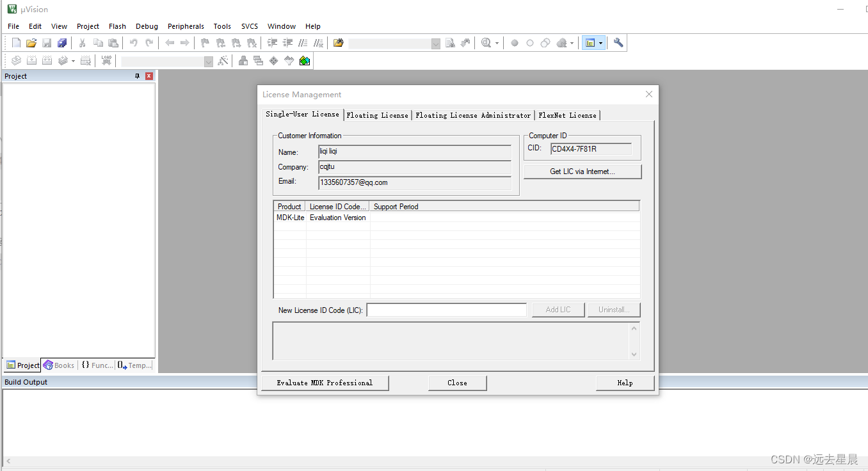The width and height of the screenshot is (868, 471).
Task: Insert or remove a bookmark flag
Action: click(205, 43)
